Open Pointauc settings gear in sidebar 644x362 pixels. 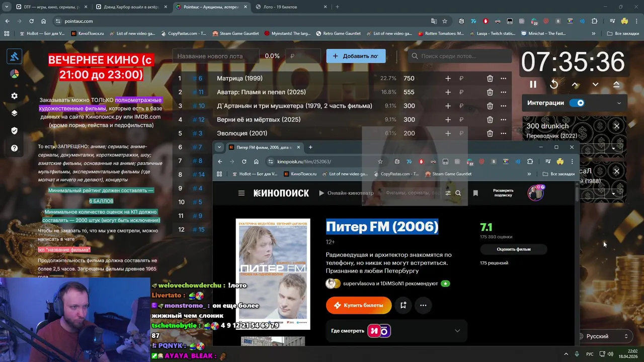click(x=14, y=96)
